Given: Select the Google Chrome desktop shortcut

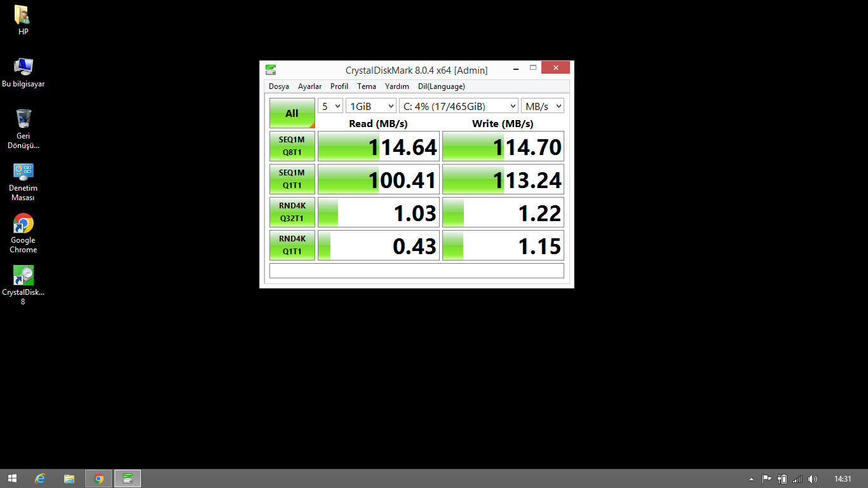Looking at the screenshot, I should pos(23,233).
